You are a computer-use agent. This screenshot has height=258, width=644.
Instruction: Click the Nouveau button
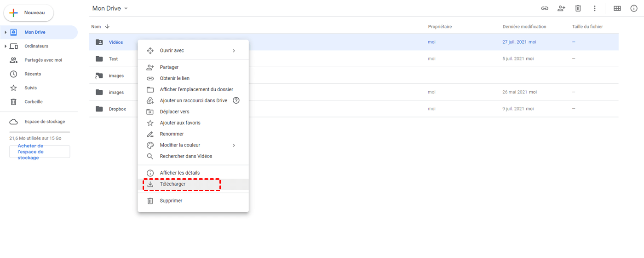coord(29,13)
